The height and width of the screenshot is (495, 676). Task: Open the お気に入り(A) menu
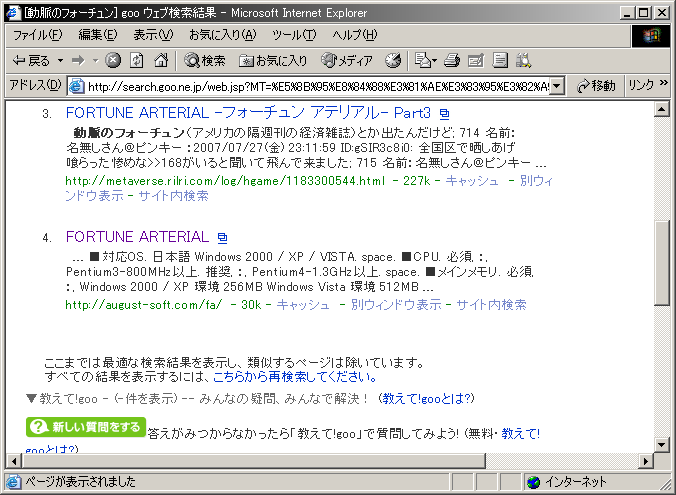click(x=223, y=34)
